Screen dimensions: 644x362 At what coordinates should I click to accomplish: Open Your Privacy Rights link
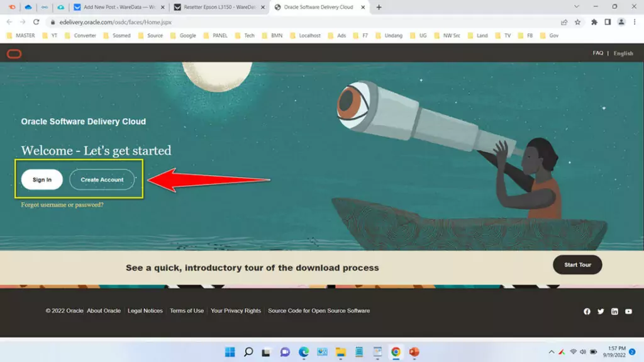(236, 310)
